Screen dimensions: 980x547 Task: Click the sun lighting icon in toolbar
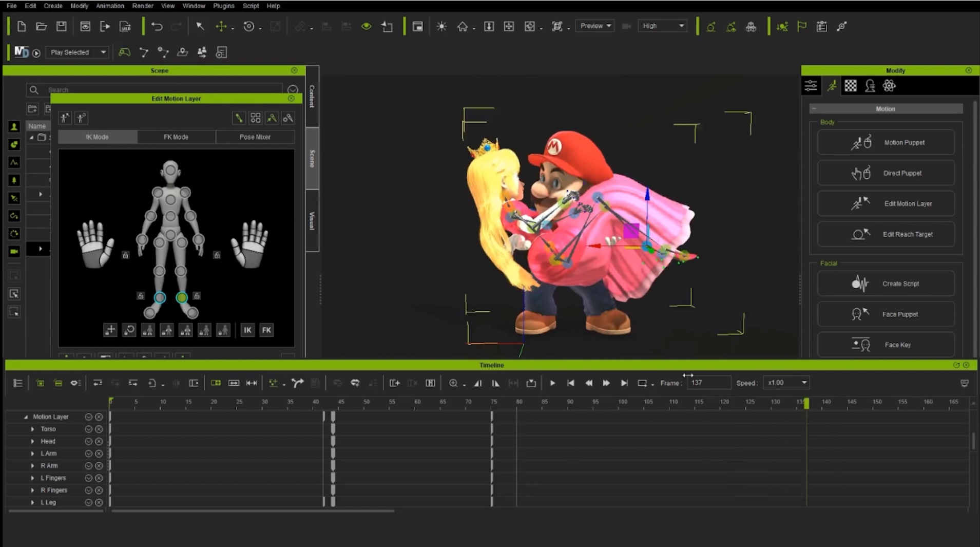[x=441, y=26]
